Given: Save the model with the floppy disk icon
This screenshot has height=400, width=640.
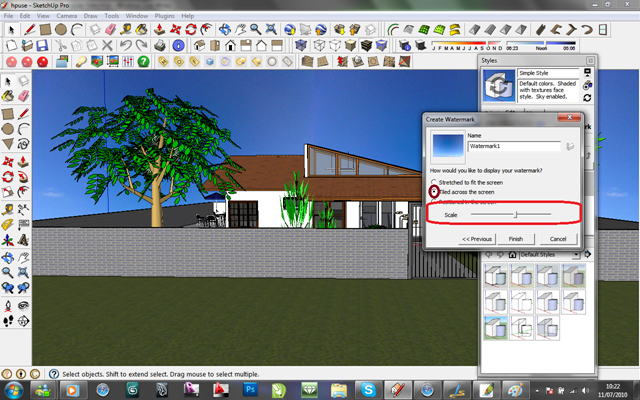Looking at the screenshot, I should [x=42, y=45].
